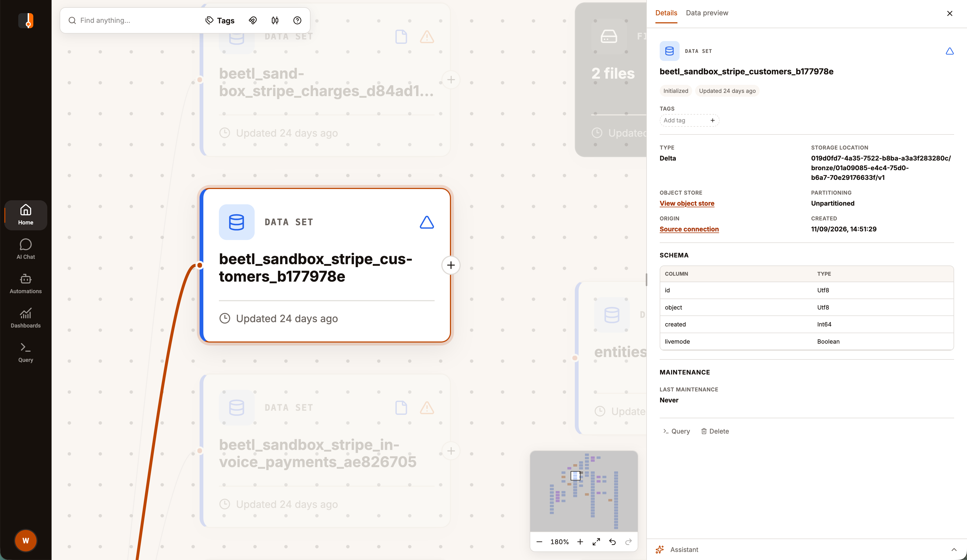
Task: Select the created Int64 schema row
Action: coord(807,324)
